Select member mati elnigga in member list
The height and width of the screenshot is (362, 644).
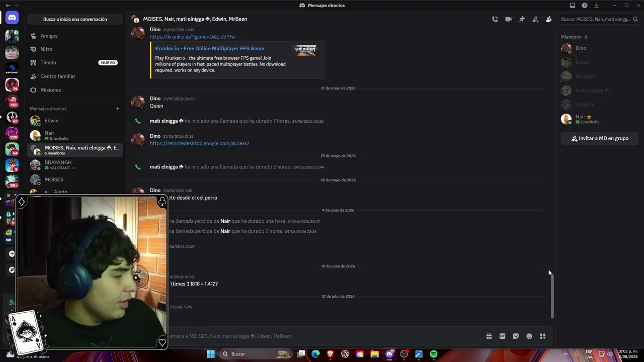coord(600,90)
